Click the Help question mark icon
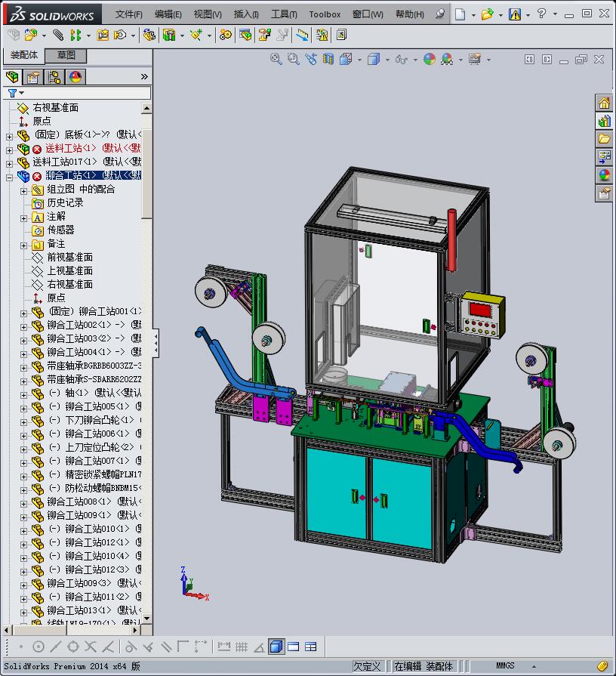The width and height of the screenshot is (616, 676). pyautogui.click(x=541, y=14)
